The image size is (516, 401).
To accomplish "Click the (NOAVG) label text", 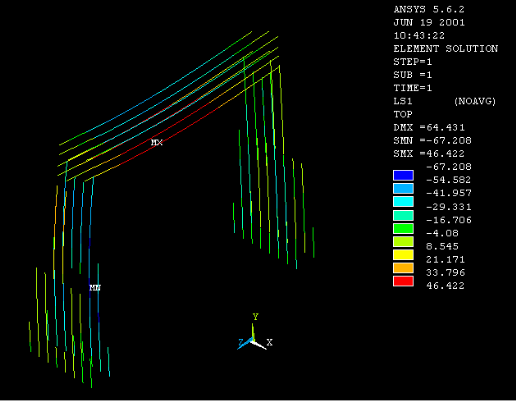I will point(475,101).
